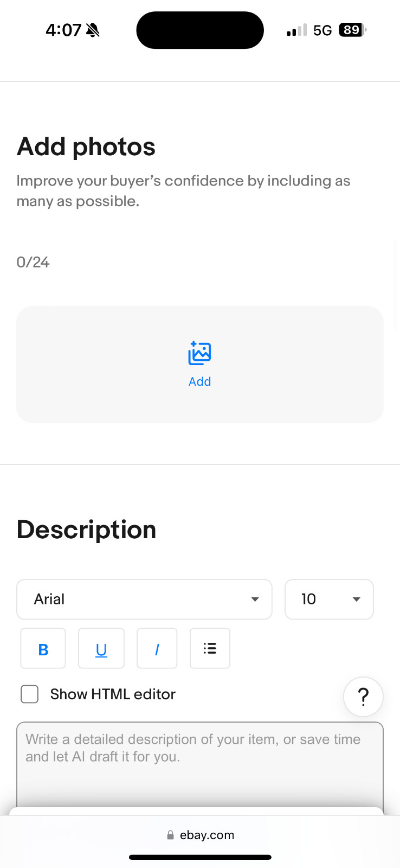This screenshot has width=400, height=868.
Task: Open the question mark help button
Action: pos(363,697)
